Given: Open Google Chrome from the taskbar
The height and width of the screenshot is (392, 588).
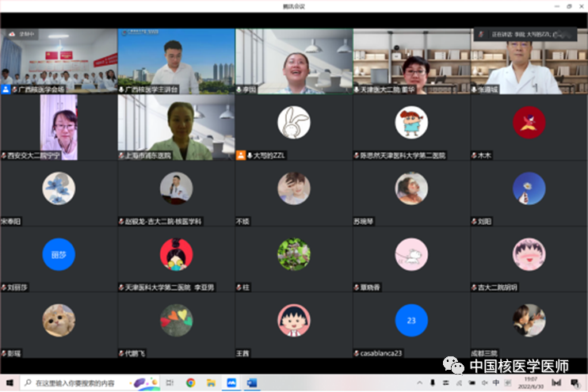Looking at the screenshot, I should coord(191,383).
